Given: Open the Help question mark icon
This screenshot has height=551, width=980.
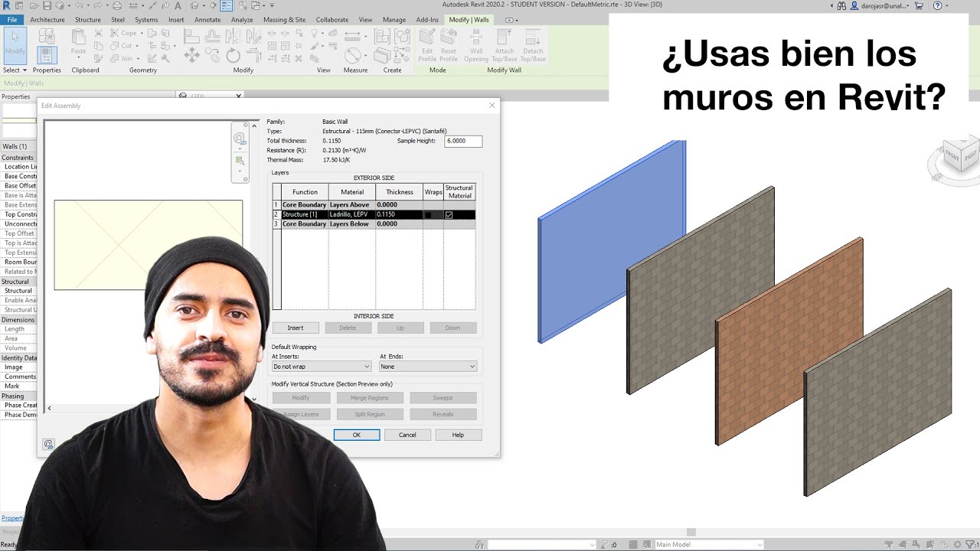Looking at the screenshot, I should [x=938, y=5].
